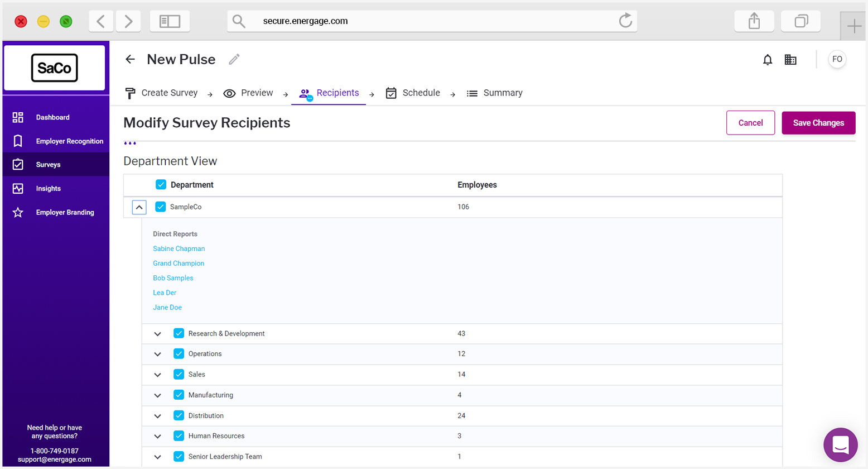
Task: Uncheck the Senior Leadership Team checkbox
Action: coord(179,456)
